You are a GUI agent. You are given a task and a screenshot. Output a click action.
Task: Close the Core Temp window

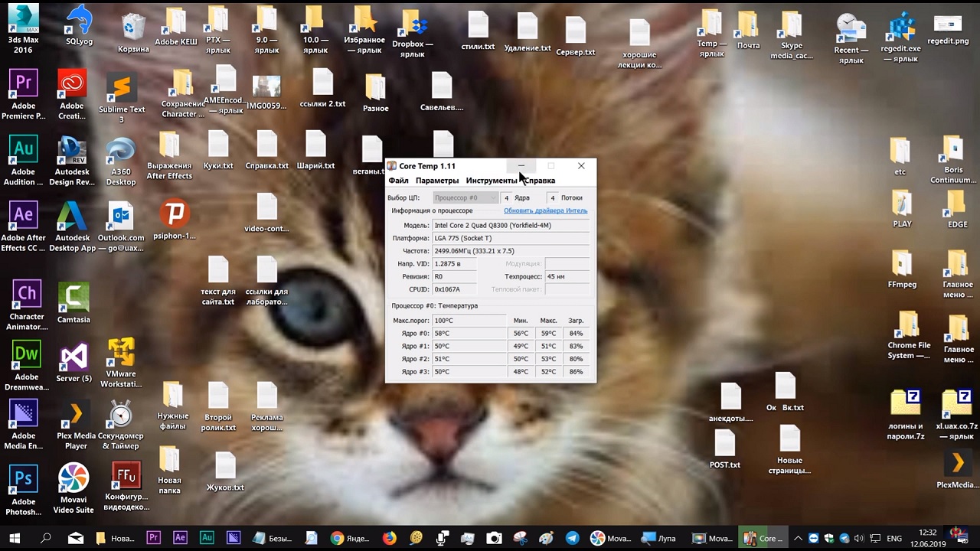[x=581, y=165]
